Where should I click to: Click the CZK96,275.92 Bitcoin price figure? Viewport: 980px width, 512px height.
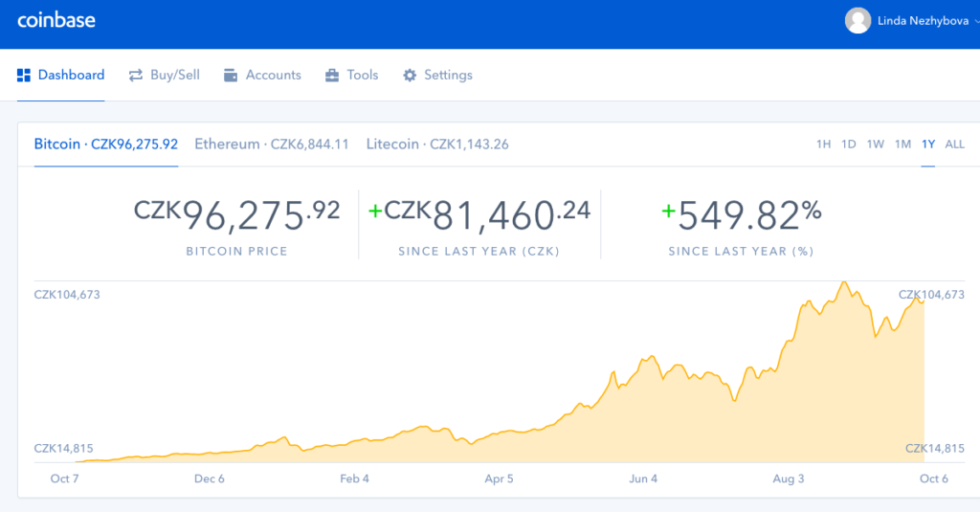click(237, 215)
